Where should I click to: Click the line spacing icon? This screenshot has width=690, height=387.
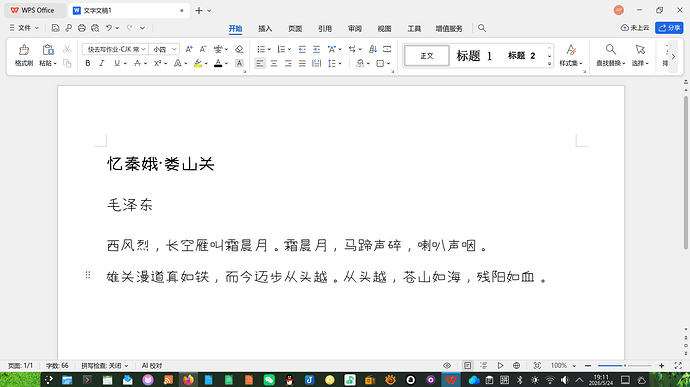tap(332, 63)
